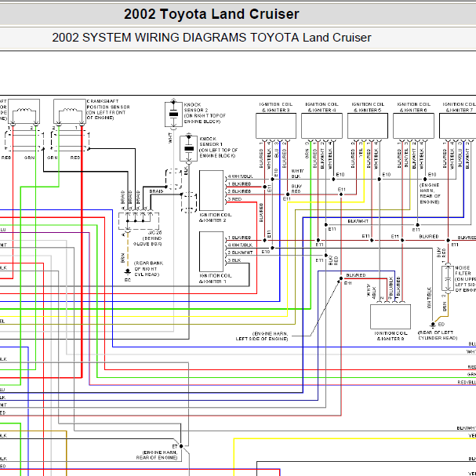Select the "(REAR OF LEFT CYLINDER HEAD)" note
The width and height of the screenshot is (476, 476).
tap(438, 335)
